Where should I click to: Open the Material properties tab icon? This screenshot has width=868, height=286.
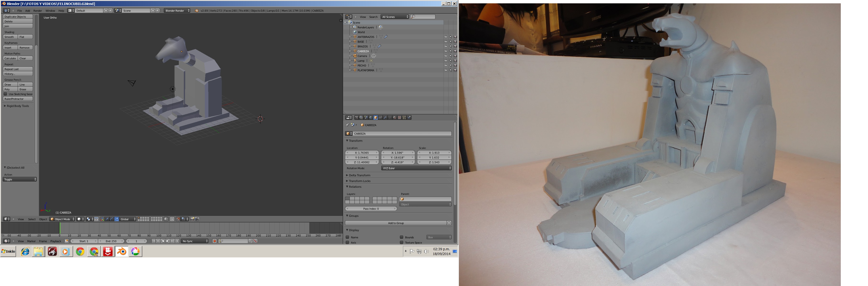tap(395, 117)
